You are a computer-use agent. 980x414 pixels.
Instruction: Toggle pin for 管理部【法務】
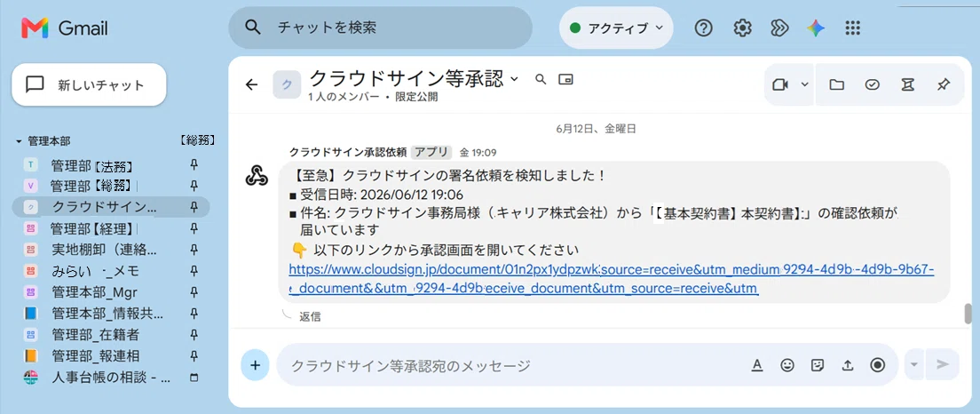(194, 165)
